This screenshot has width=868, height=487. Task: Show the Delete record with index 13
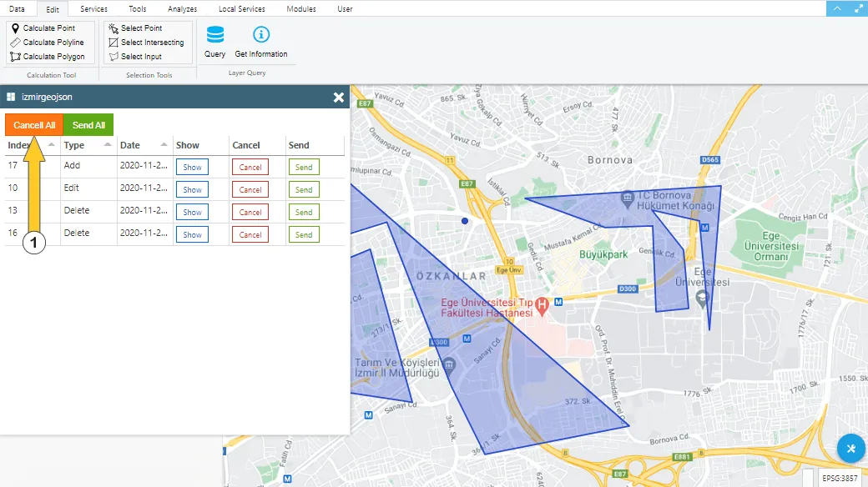click(192, 212)
